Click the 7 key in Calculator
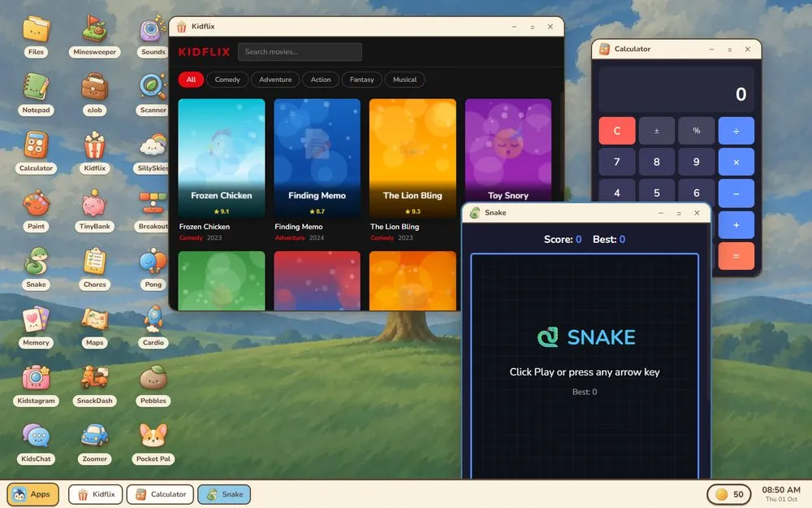 pyautogui.click(x=617, y=163)
